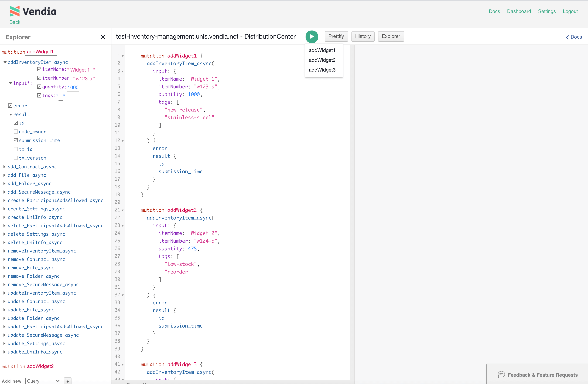Click "low-stock" tag in editor
This screenshot has width=588, height=384.
[x=180, y=264]
